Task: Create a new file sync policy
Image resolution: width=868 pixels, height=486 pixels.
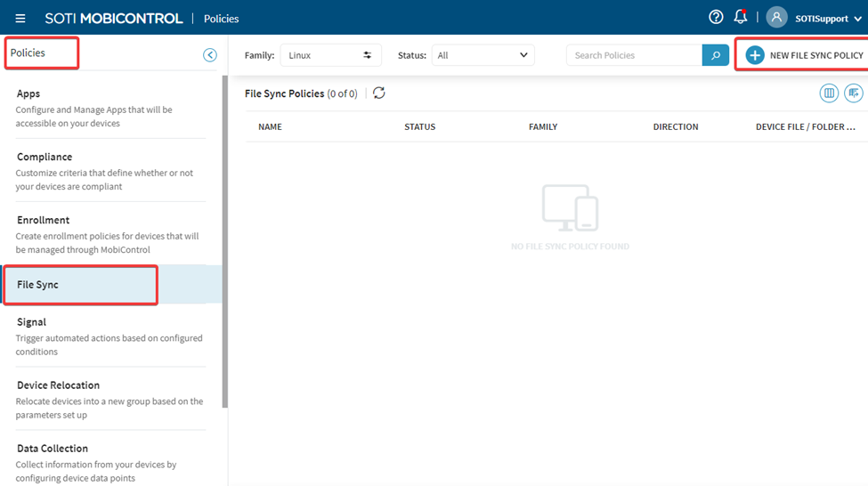Action: point(804,55)
